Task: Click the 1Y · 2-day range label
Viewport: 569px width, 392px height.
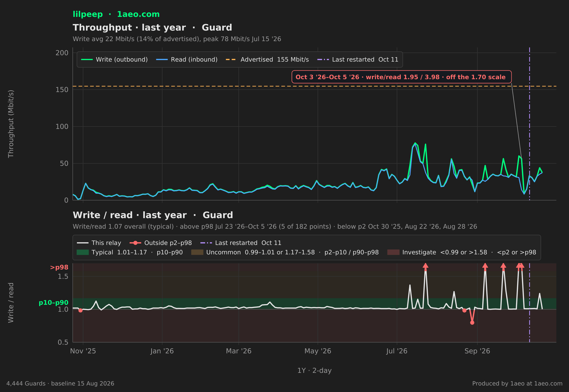Action: pos(315,371)
